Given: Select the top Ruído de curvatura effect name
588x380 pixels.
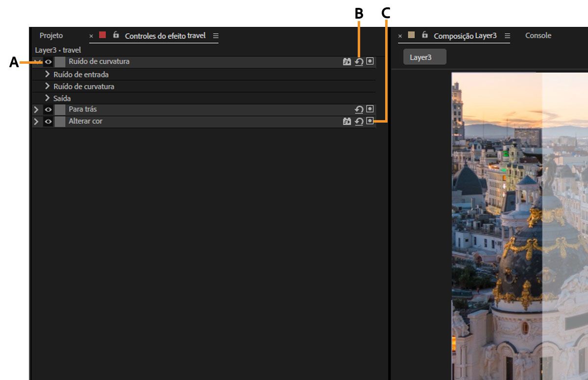Looking at the screenshot, I should coord(99,61).
